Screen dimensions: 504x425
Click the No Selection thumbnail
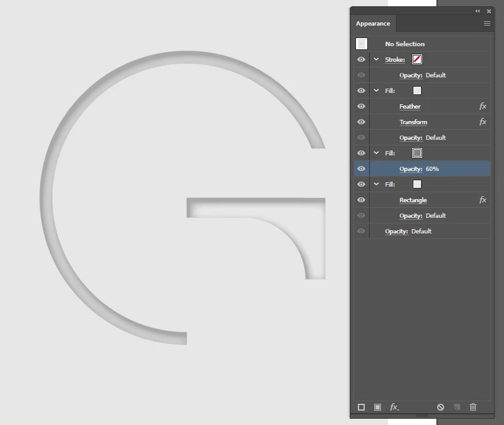tap(362, 44)
